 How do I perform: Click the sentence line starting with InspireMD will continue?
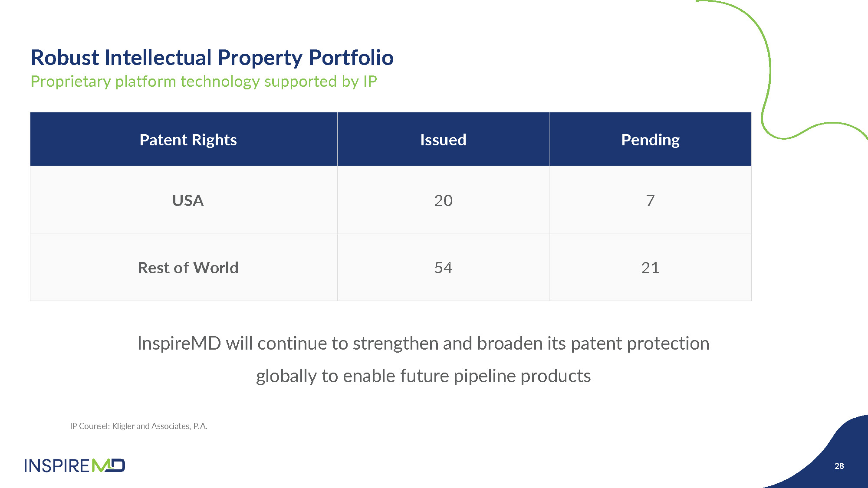pyautogui.click(x=423, y=343)
